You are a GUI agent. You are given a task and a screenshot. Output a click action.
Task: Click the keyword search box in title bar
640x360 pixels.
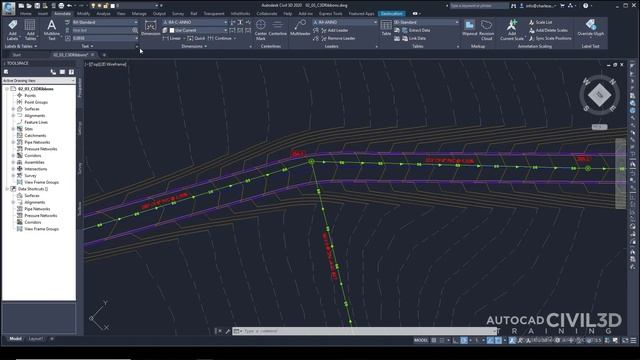(479, 6)
